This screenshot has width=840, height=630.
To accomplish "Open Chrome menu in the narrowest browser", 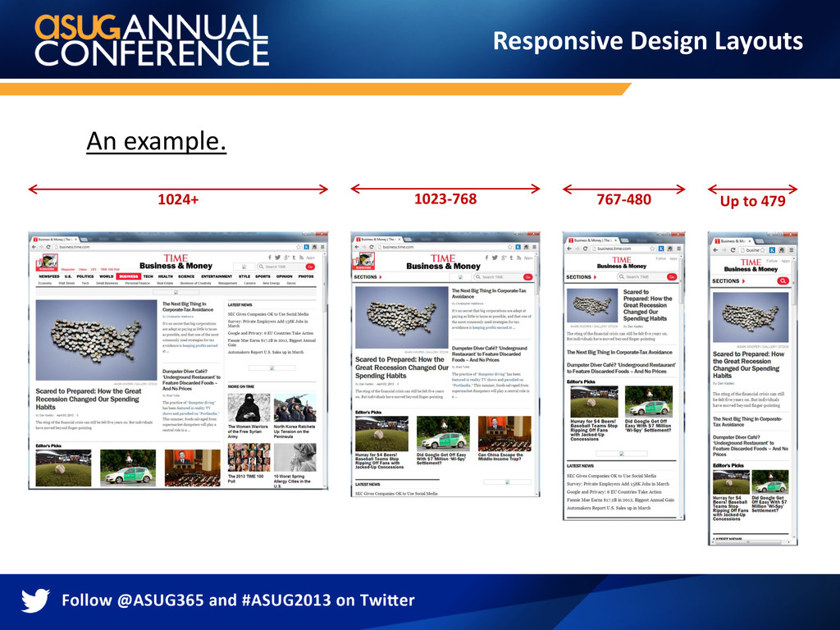I will click(x=792, y=249).
